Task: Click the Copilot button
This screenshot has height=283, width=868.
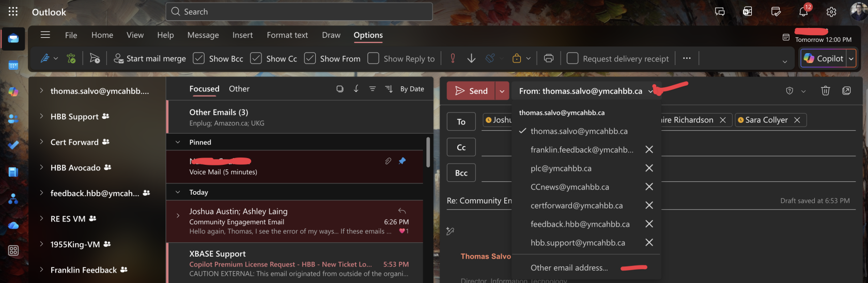Action: (824, 58)
